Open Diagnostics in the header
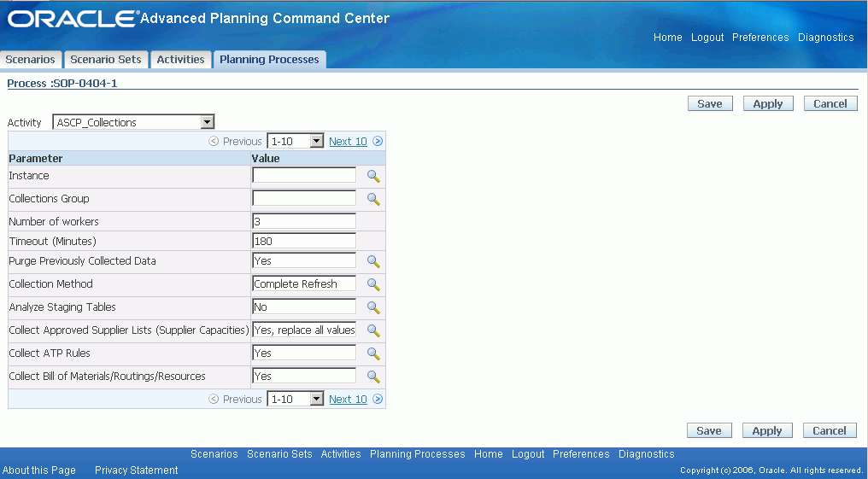 (x=826, y=37)
